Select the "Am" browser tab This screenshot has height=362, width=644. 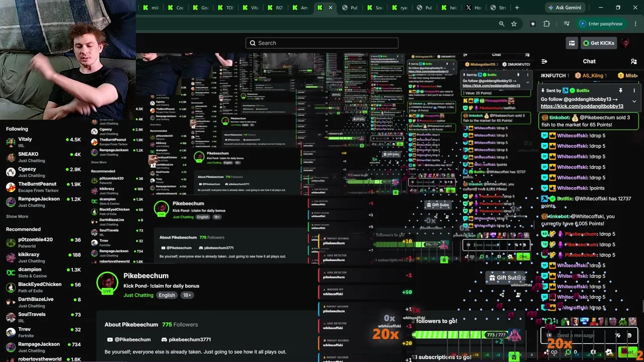click(x=301, y=8)
